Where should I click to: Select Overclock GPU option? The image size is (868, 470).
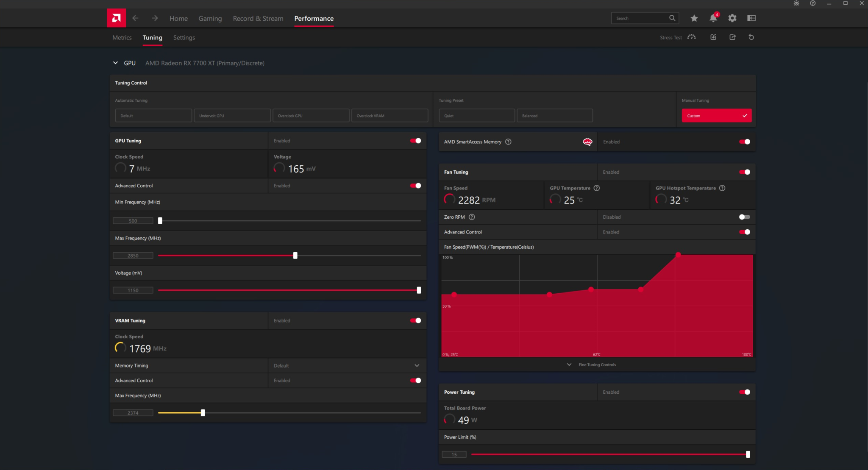[311, 116]
